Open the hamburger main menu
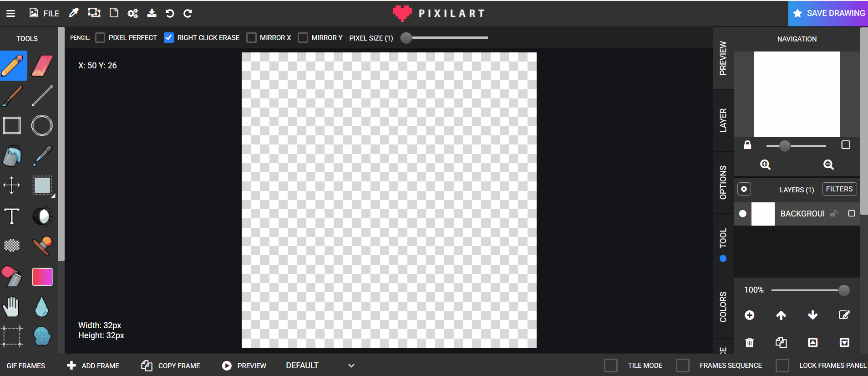Viewport: 868px width, 376px height. pyautogui.click(x=11, y=13)
